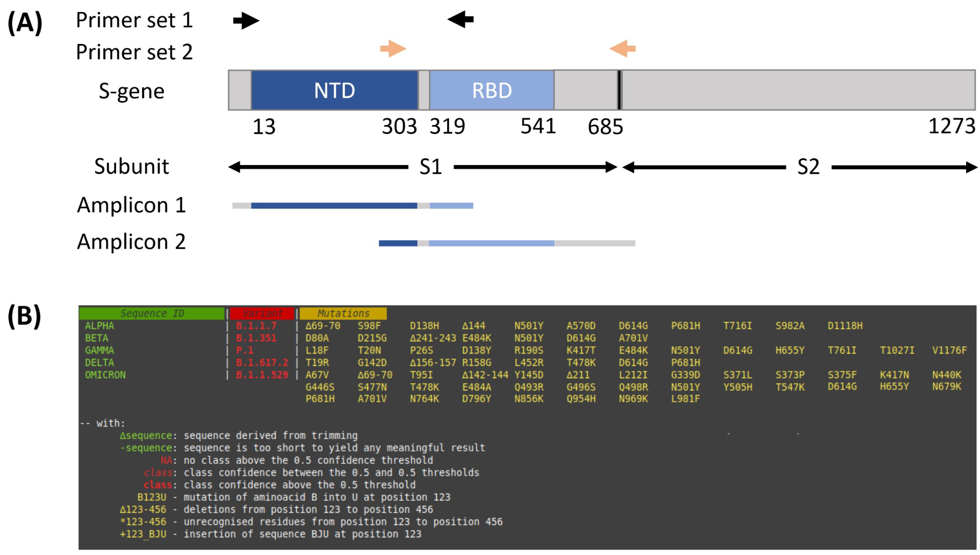Select the ALPHA sequence row
Viewport: 980px width, 555px height.
(x=99, y=326)
